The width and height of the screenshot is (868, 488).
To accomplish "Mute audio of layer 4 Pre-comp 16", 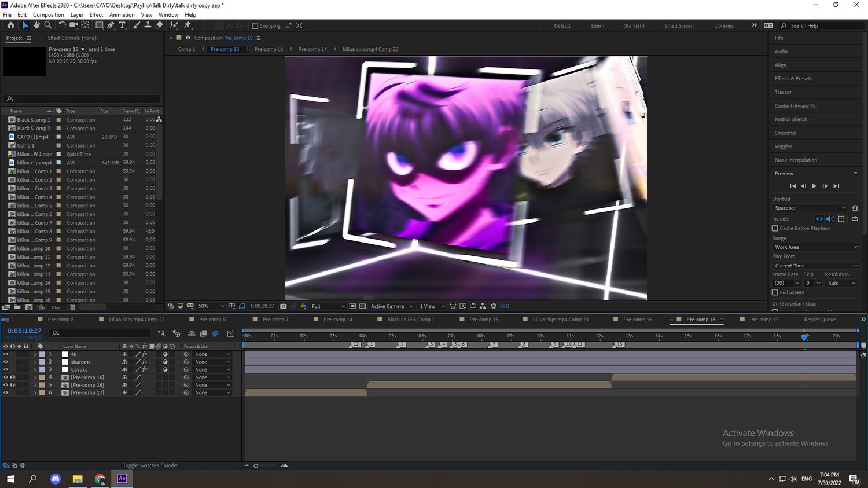I will click(x=12, y=377).
